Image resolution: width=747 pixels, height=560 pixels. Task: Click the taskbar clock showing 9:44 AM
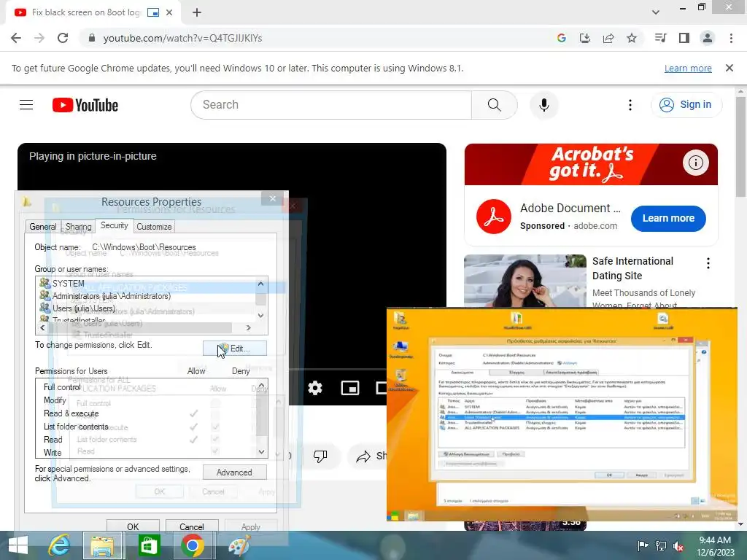pyautogui.click(x=715, y=545)
